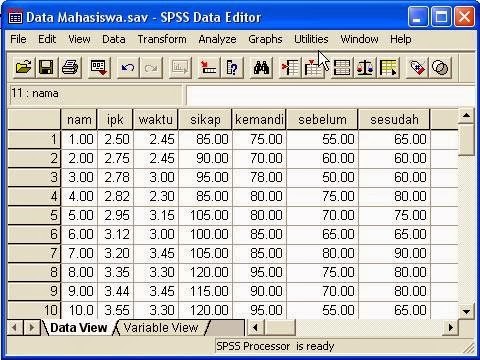Screen dimensions: 480x360
Task: Click the vertical scrollbar thumb
Action: click(x=466, y=139)
